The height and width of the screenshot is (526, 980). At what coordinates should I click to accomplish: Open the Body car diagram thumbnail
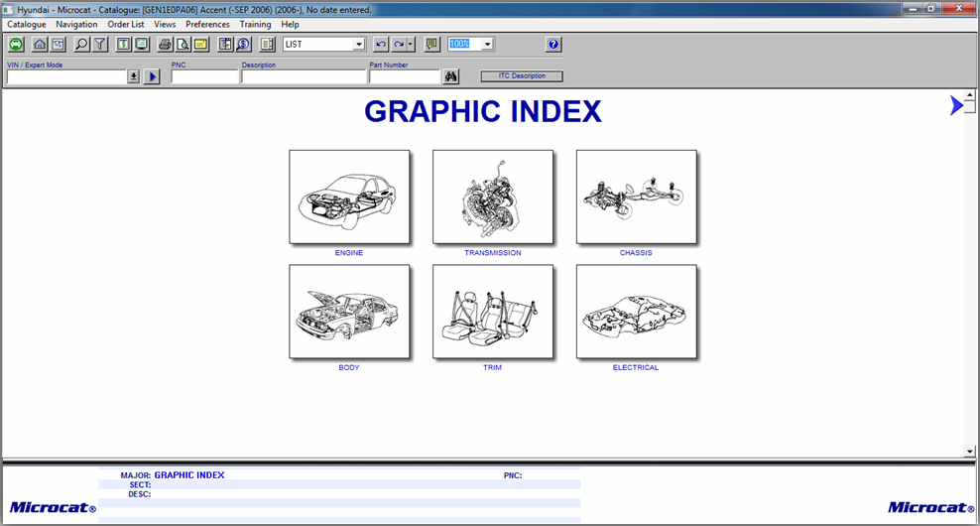coord(349,312)
